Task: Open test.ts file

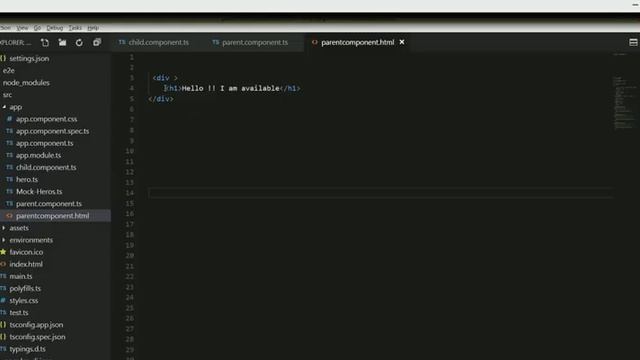Action: pos(19,313)
